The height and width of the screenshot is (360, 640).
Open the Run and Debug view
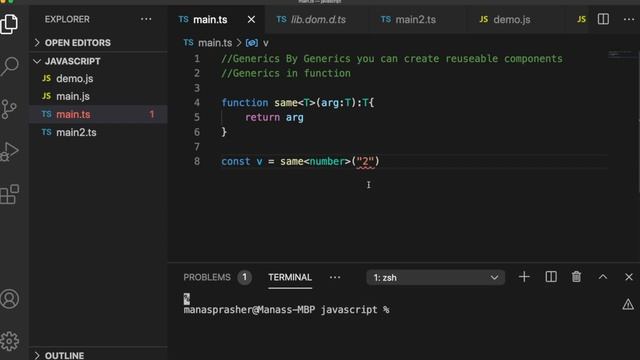pyautogui.click(x=9, y=151)
